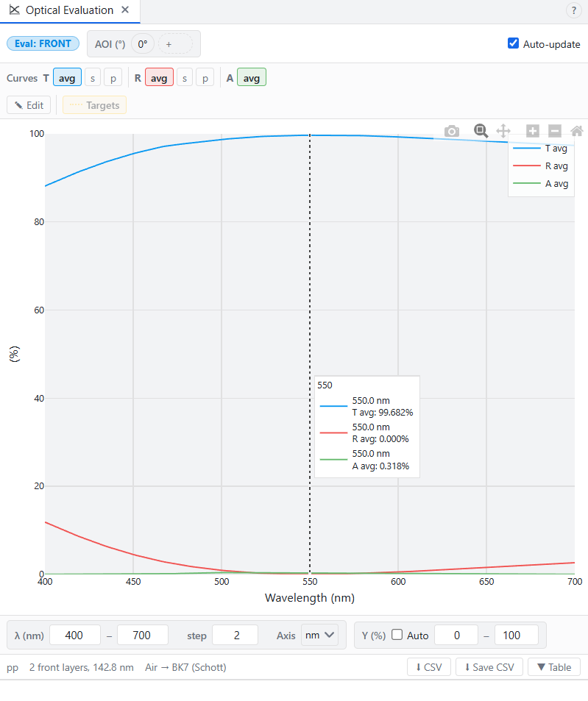
Task: Open the Axis nm dropdown
Action: (319, 636)
